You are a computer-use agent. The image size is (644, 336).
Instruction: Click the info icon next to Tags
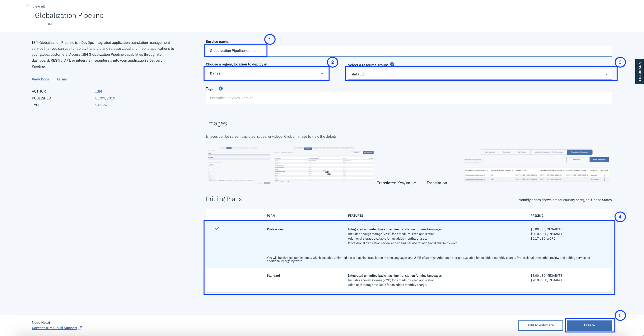click(x=221, y=89)
